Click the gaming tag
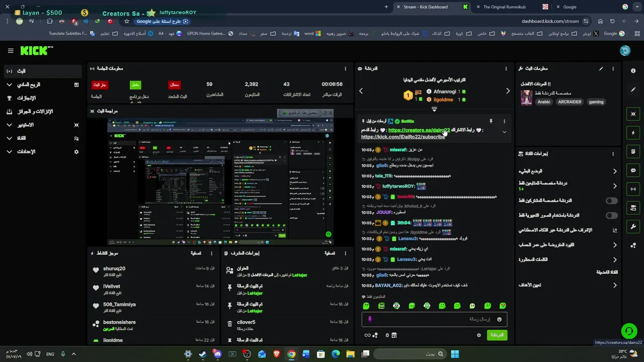644x362 pixels. (596, 102)
